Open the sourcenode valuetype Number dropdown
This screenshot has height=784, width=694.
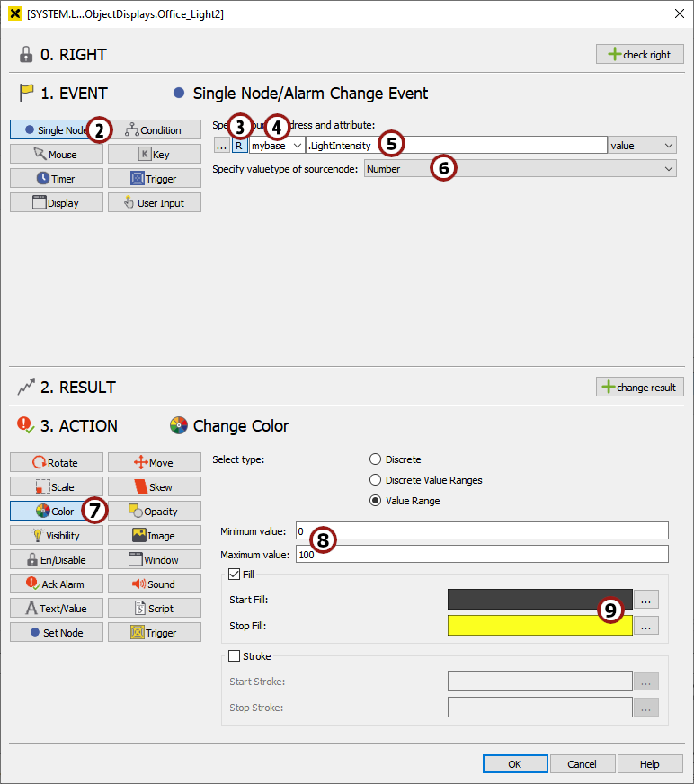tap(520, 168)
